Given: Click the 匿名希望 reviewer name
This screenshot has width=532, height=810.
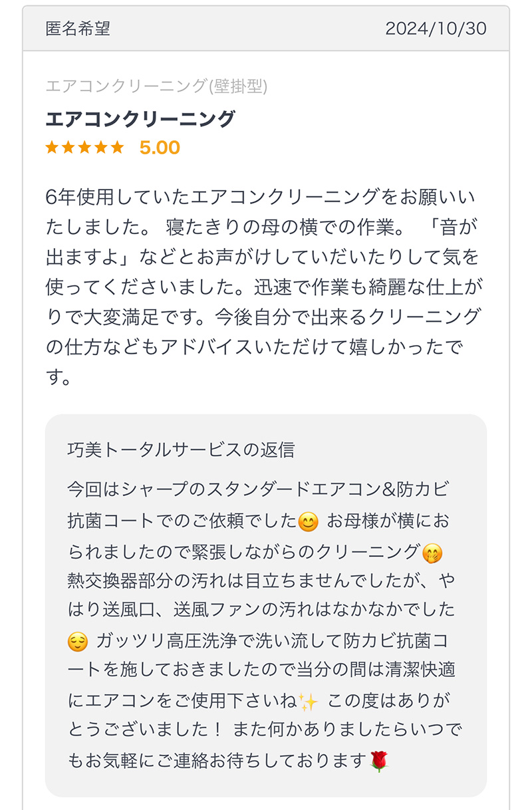Looking at the screenshot, I should (x=78, y=29).
